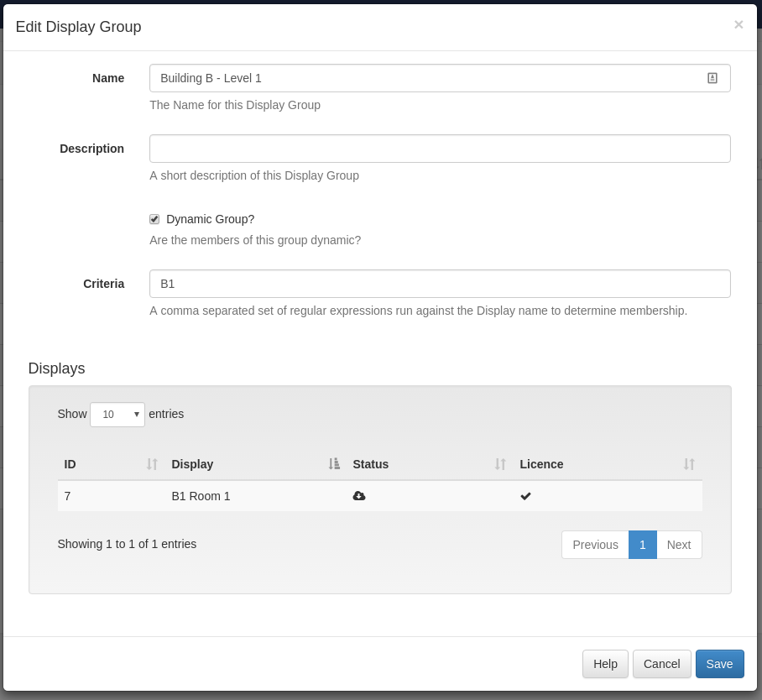Open Help for display groups
Viewport: 762px width, 700px height.
605,663
